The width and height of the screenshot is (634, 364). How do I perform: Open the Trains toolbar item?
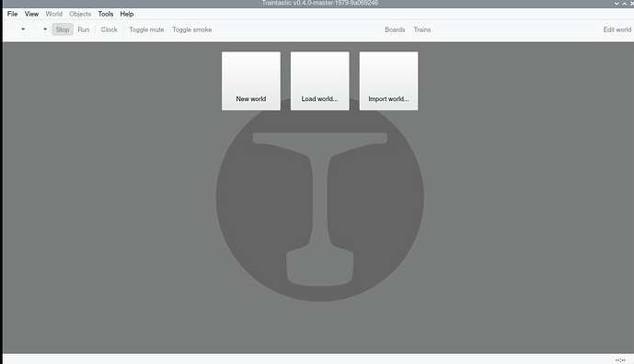422,29
